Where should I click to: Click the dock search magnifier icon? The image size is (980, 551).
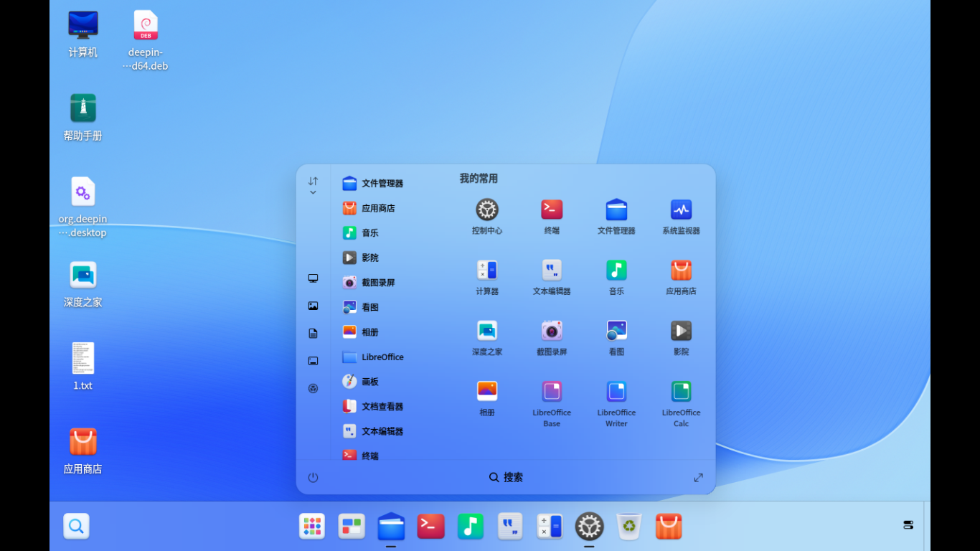pyautogui.click(x=76, y=526)
